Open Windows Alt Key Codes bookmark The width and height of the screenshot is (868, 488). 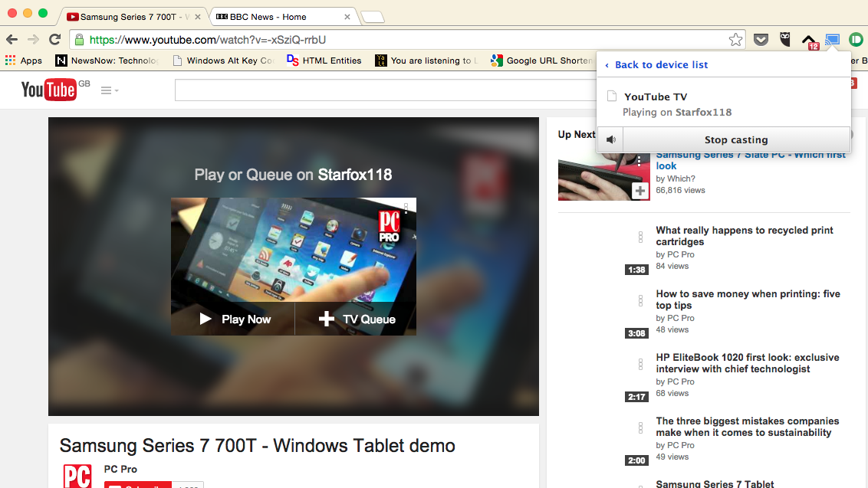pyautogui.click(x=224, y=61)
